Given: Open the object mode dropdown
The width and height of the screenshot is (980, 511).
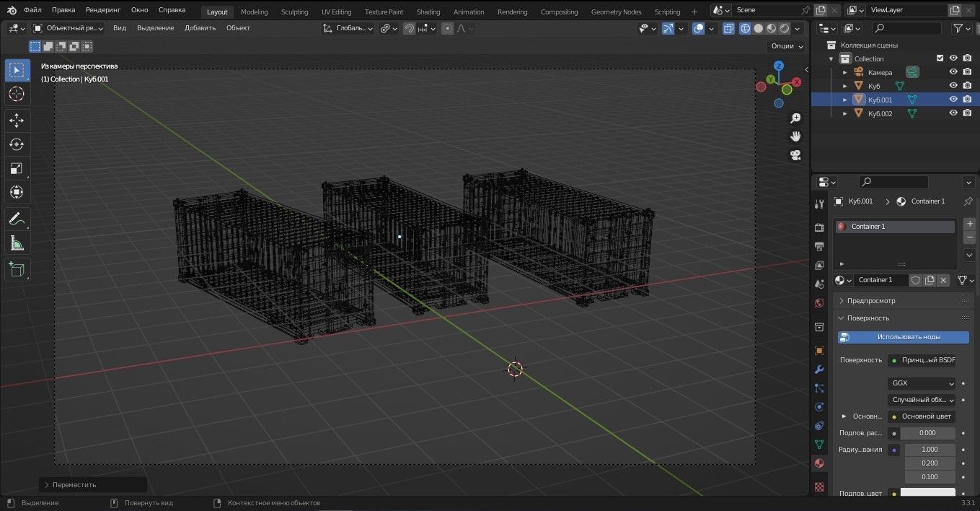Looking at the screenshot, I should (69, 28).
